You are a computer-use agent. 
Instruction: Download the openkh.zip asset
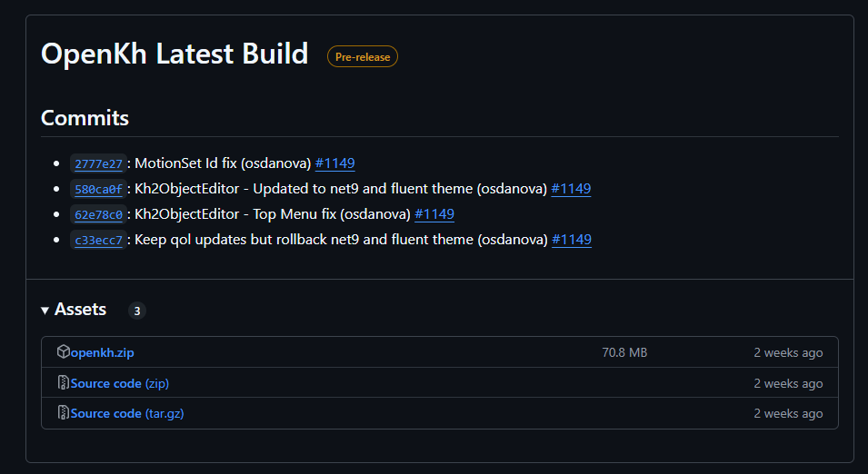tap(103, 352)
